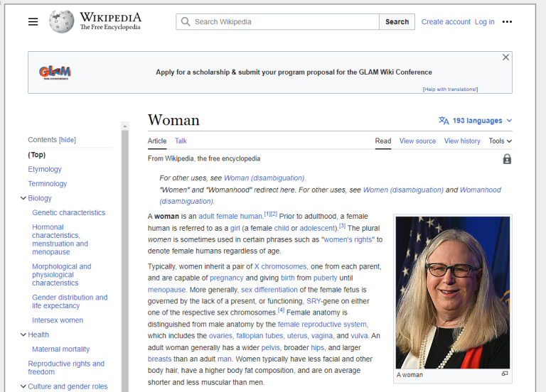Image resolution: width=546 pixels, height=392 pixels.
Task: Go to Terminology section
Action: pos(48,184)
